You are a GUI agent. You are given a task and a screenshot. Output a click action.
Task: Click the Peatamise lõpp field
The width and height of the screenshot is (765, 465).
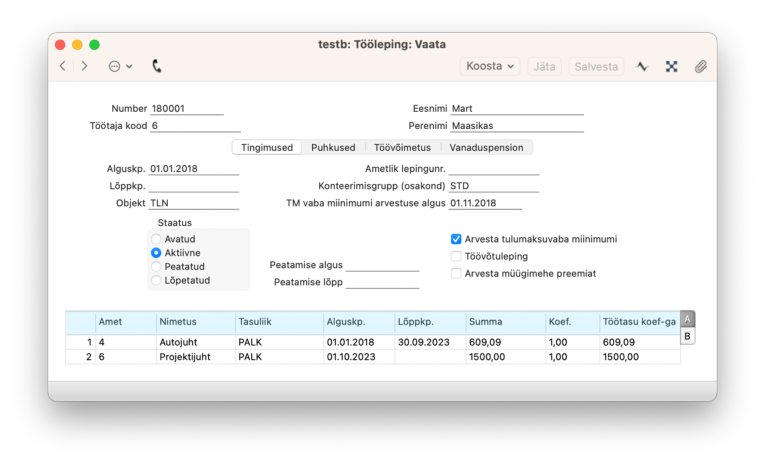[x=382, y=282]
